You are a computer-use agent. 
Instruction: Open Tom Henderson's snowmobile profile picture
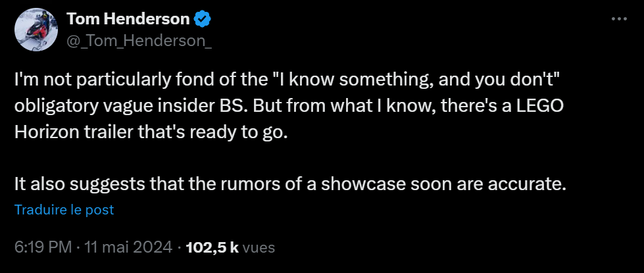coord(36,30)
